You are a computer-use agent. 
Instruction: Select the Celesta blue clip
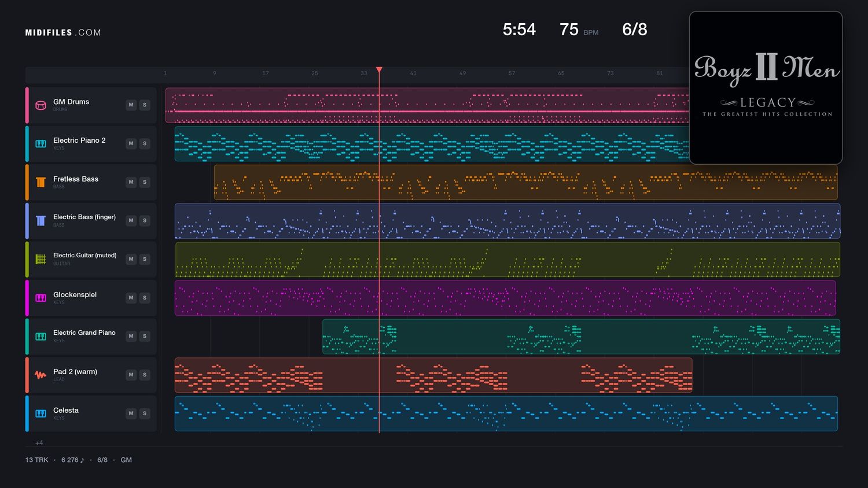[506, 413]
